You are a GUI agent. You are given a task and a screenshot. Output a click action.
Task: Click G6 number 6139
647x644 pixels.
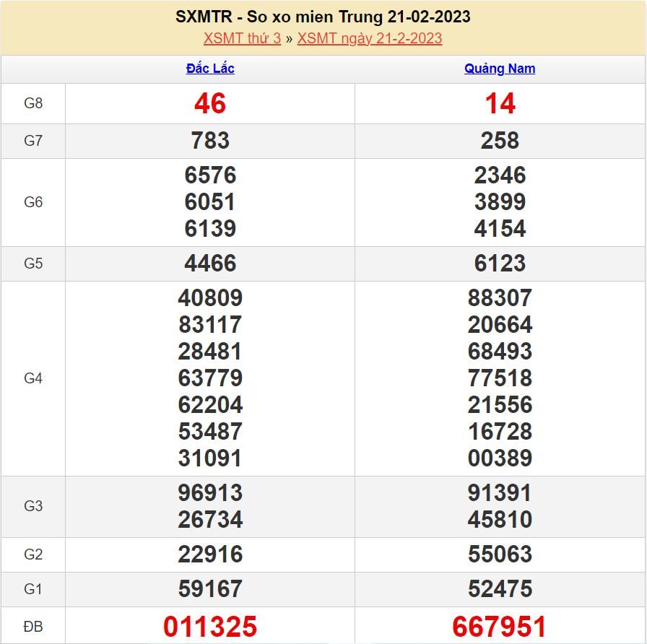[210, 229]
